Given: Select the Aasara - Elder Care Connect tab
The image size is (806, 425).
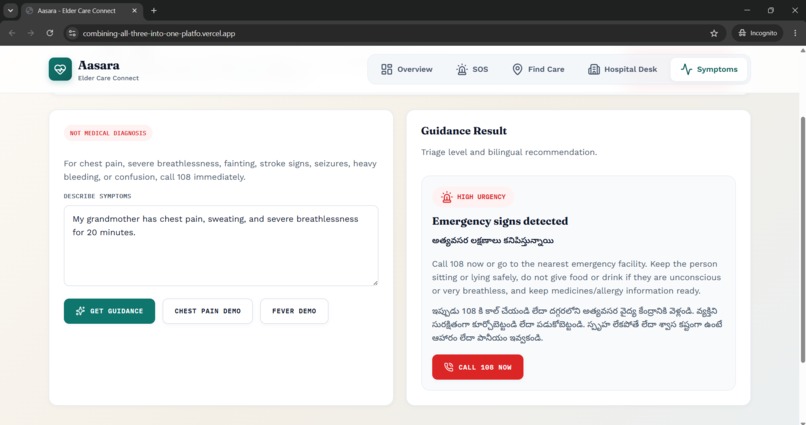Looking at the screenshot, I should pyautogui.click(x=82, y=11).
